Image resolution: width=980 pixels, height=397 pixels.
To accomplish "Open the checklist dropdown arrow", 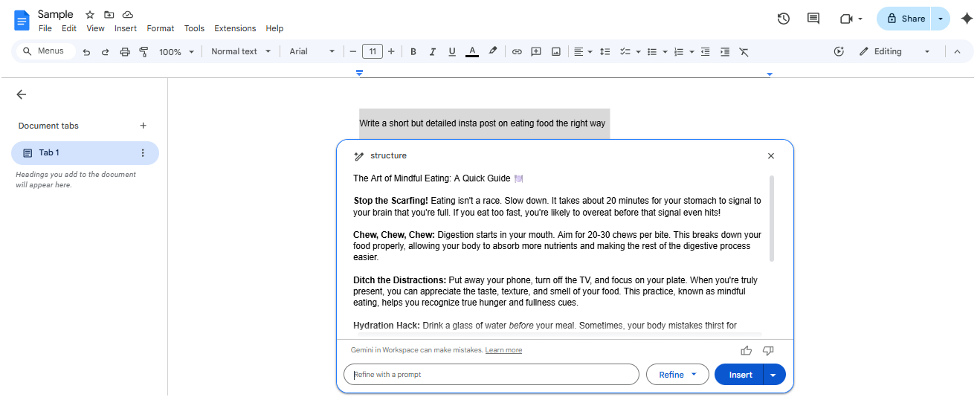I will coord(638,52).
